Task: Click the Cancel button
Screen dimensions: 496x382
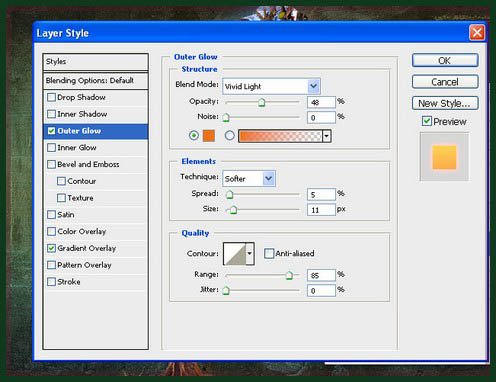Action: (x=445, y=82)
